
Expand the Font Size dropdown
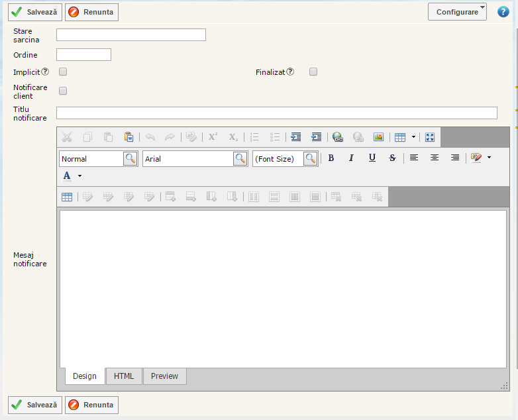pos(311,159)
